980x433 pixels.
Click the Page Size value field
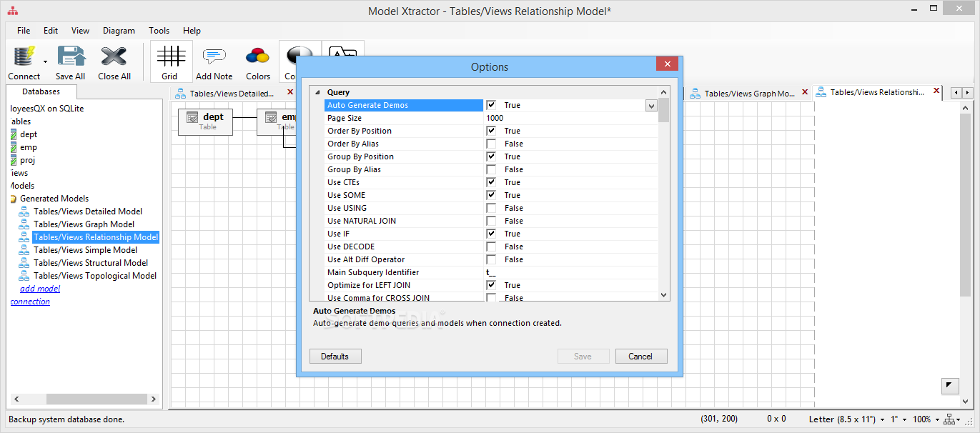[570, 118]
